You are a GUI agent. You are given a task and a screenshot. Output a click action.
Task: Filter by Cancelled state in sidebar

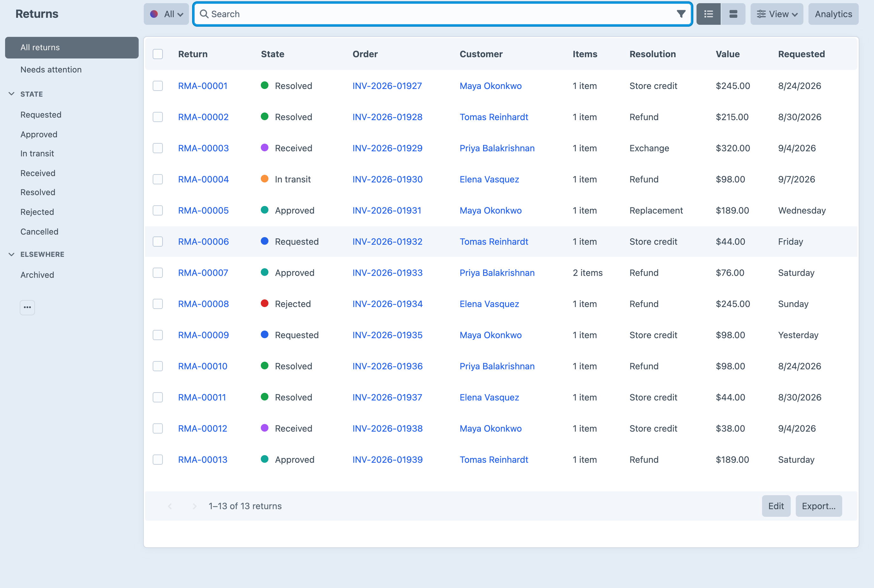39,232
